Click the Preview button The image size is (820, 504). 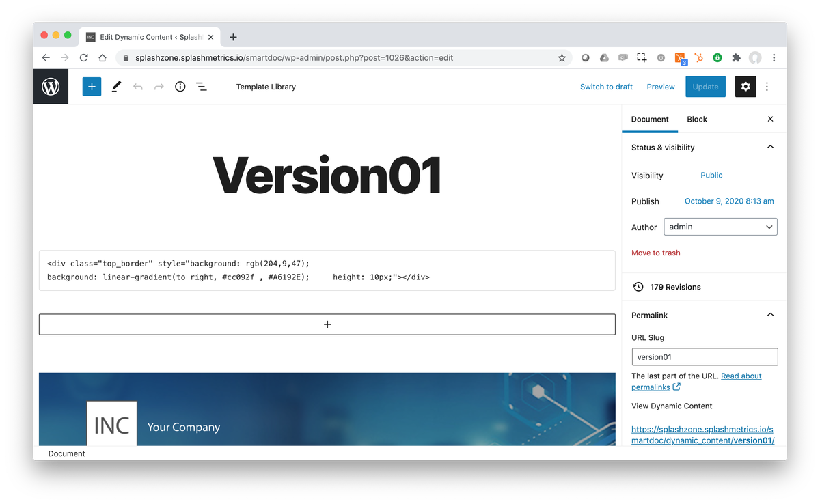click(661, 87)
